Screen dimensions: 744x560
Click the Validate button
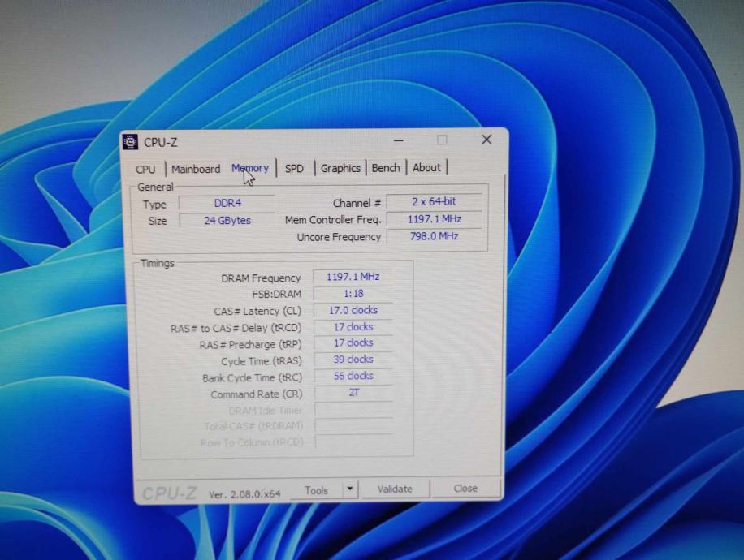[x=395, y=489]
